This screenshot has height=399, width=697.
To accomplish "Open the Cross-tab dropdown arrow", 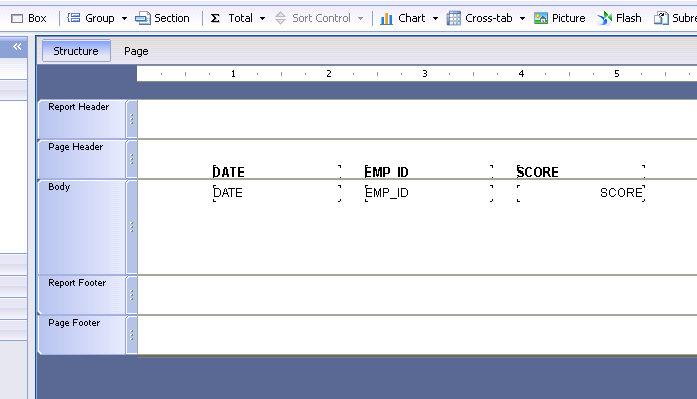I will click(522, 18).
